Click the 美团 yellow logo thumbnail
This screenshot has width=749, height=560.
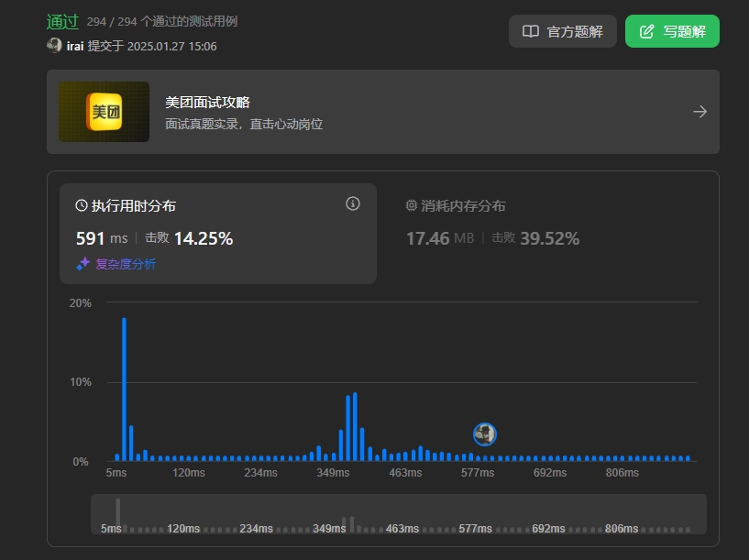(x=104, y=112)
